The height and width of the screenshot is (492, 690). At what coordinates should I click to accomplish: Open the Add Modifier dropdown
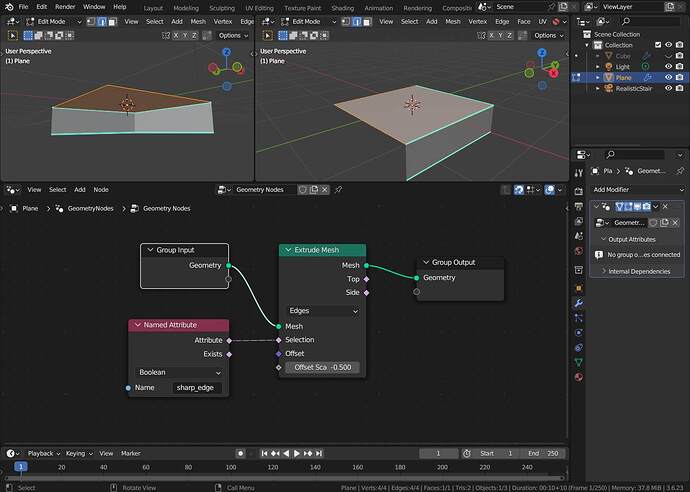click(637, 190)
